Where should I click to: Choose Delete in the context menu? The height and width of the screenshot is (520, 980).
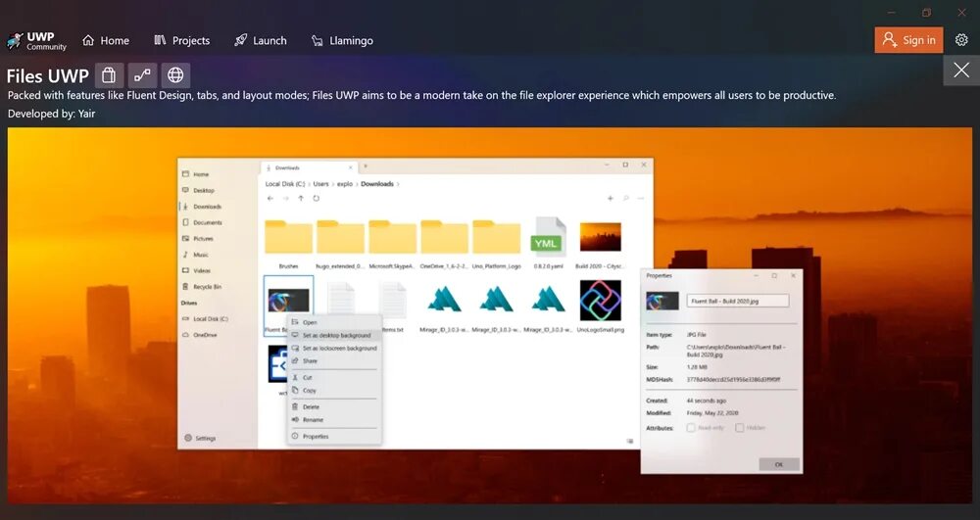pos(334,407)
